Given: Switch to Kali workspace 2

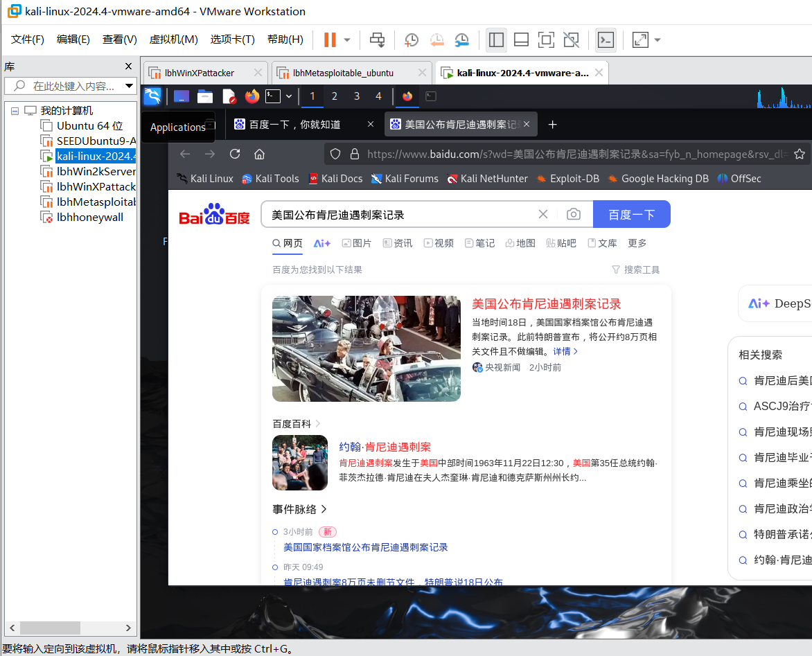Looking at the screenshot, I should click(x=335, y=96).
